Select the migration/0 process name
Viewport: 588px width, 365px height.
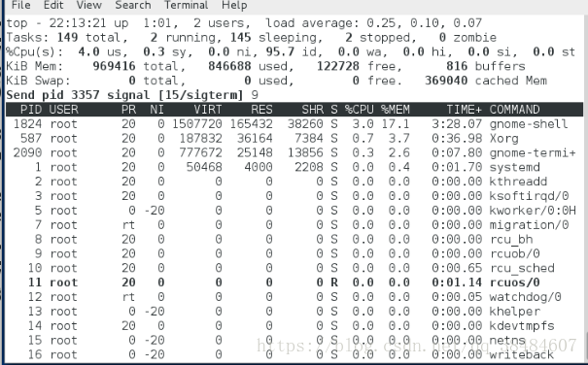pos(529,225)
